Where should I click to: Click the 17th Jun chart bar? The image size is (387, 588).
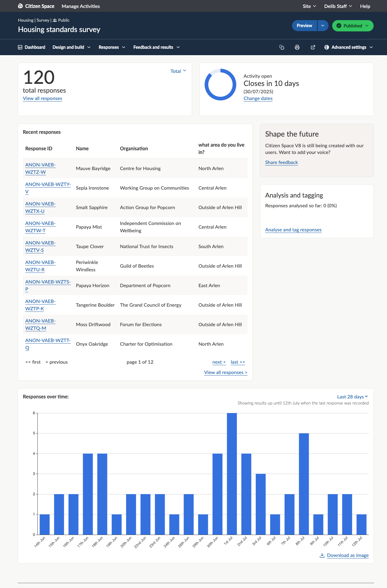88,494
